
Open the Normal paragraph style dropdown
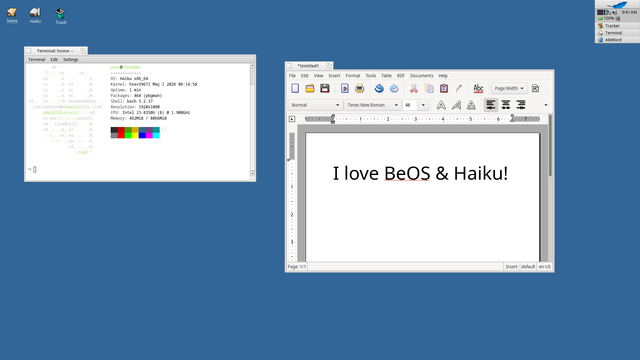pyautogui.click(x=315, y=105)
